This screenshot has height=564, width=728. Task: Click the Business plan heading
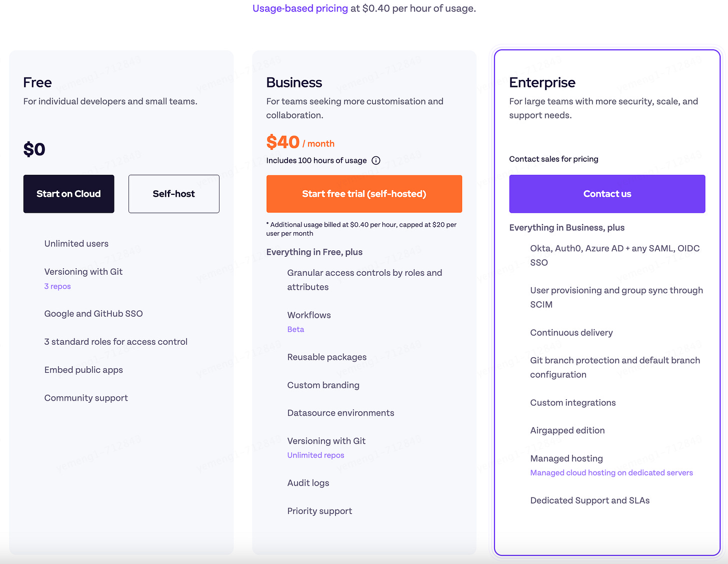coord(294,82)
